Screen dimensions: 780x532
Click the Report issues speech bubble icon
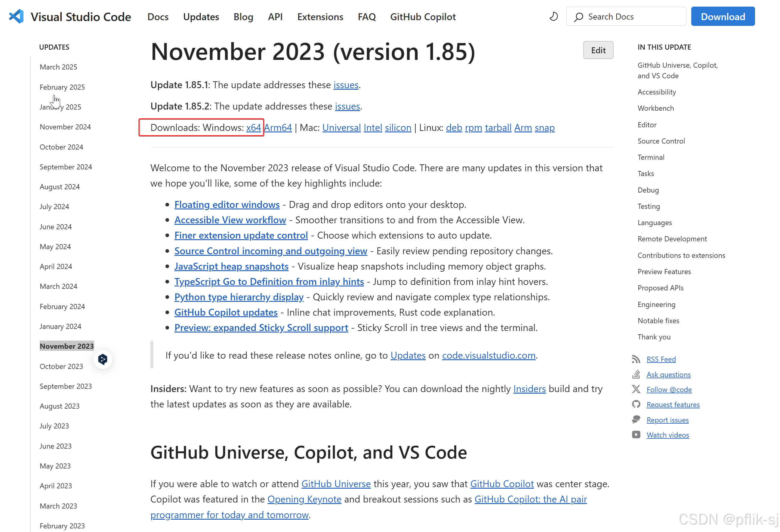coord(636,419)
